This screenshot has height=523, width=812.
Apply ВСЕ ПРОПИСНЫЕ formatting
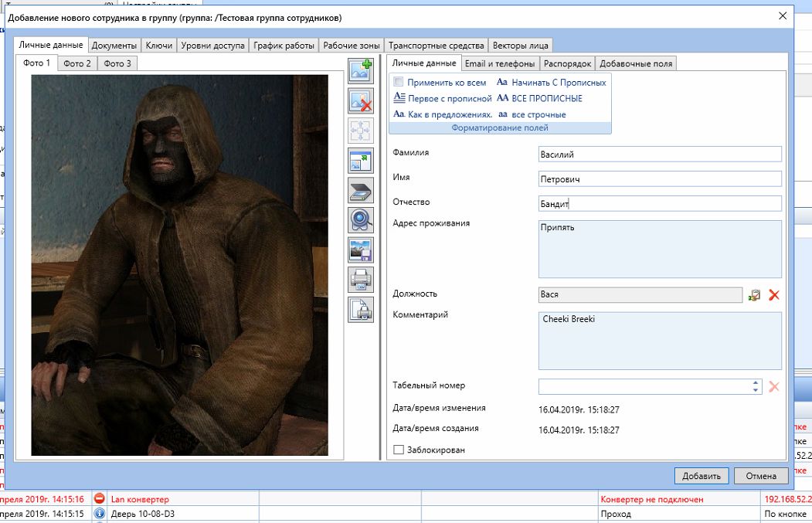point(539,98)
